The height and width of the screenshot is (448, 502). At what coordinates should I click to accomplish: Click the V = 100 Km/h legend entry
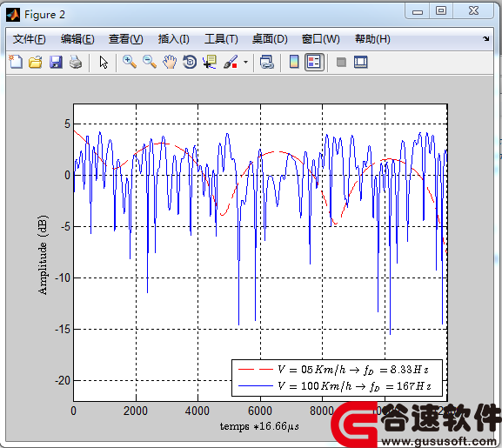click(x=335, y=386)
